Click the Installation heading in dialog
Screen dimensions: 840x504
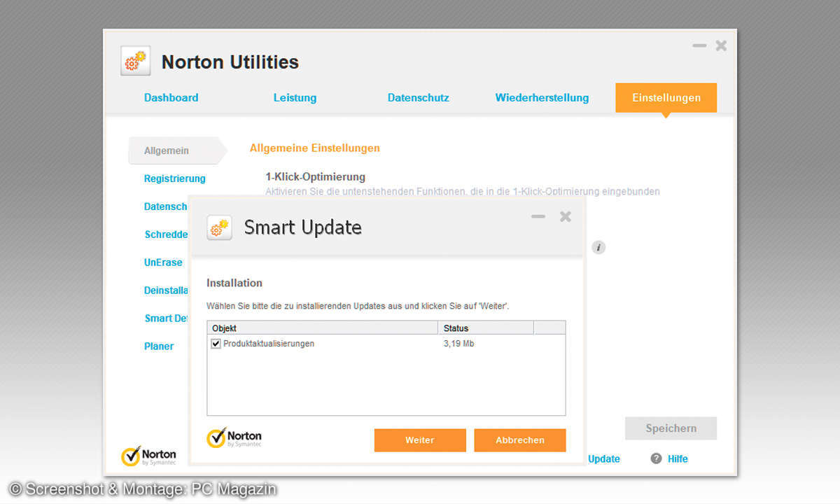[x=234, y=283]
